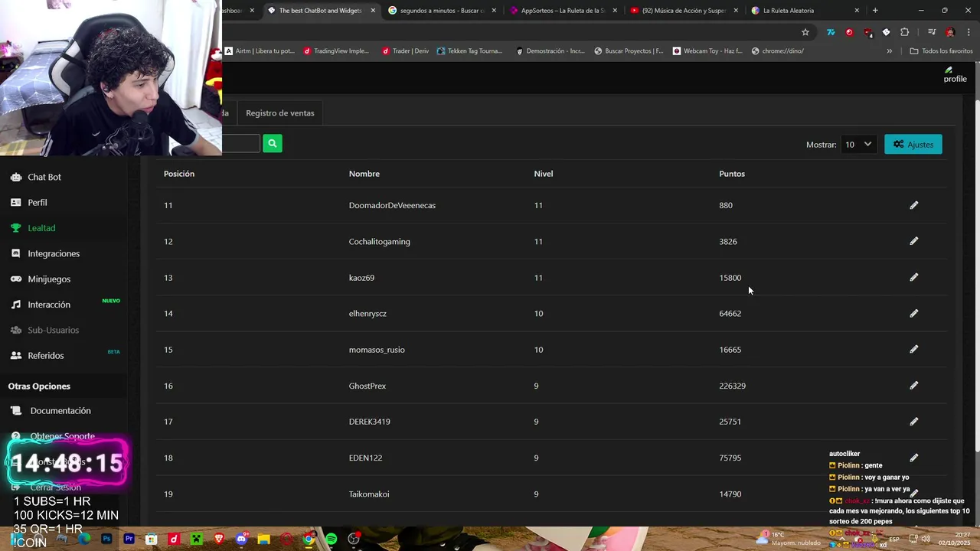980x551 pixels.
Task: Open Google Chrome from the taskbar
Action: (x=309, y=539)
